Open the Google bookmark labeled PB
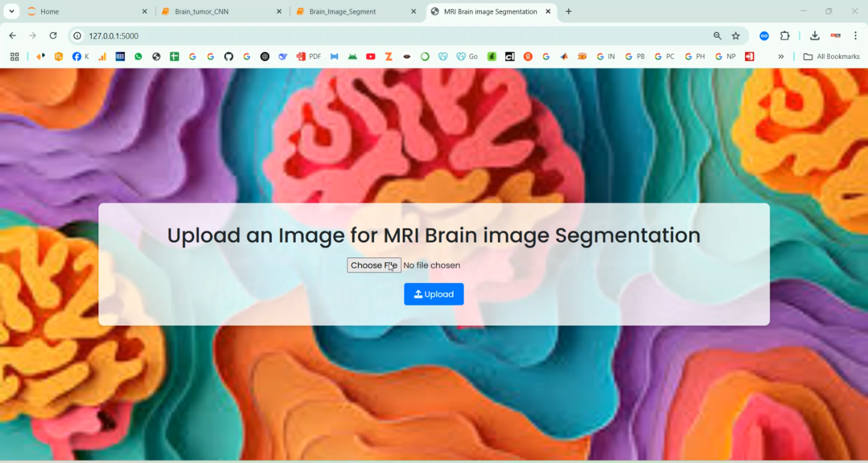The width and height of the screenshot is (868, 463). pyautogui.click(x=635, y=57)
